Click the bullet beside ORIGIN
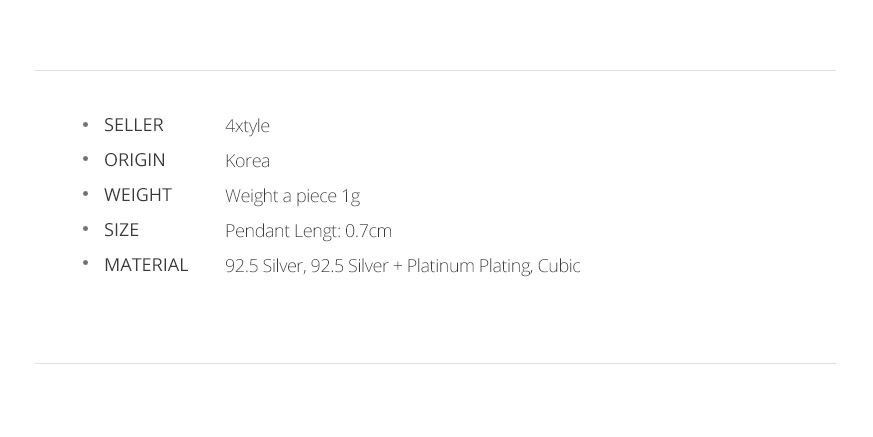Image resolution: width=873 pixels, height=437 pixels. click(x=86, y=160)
